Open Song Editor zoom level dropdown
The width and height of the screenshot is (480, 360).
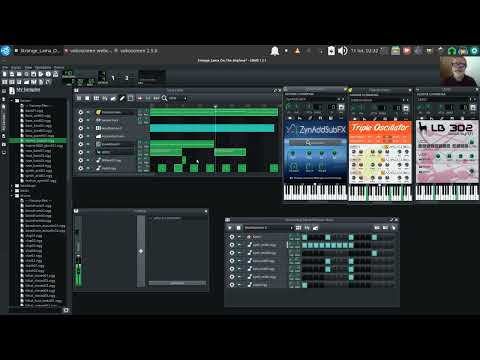coord(178,98)
